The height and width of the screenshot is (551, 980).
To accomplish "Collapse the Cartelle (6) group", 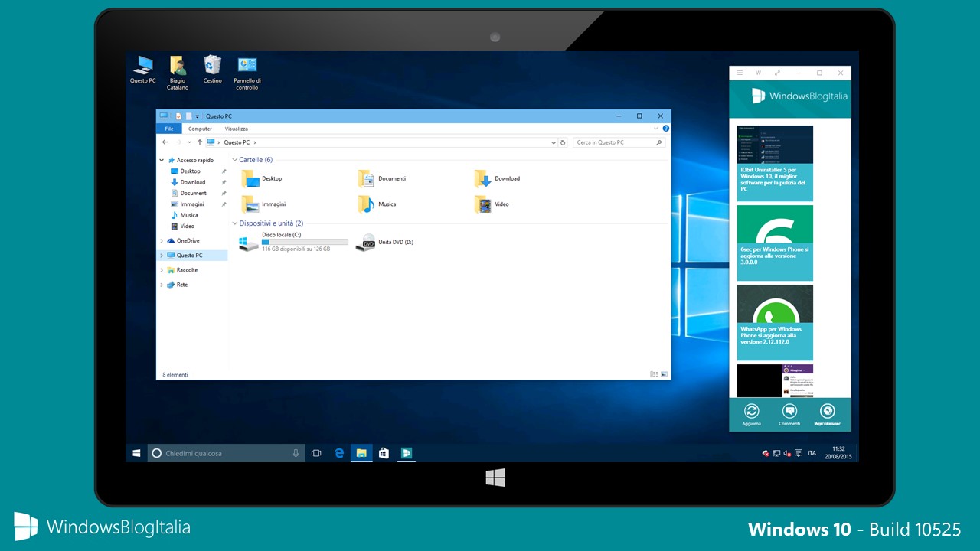I will 234,160.
